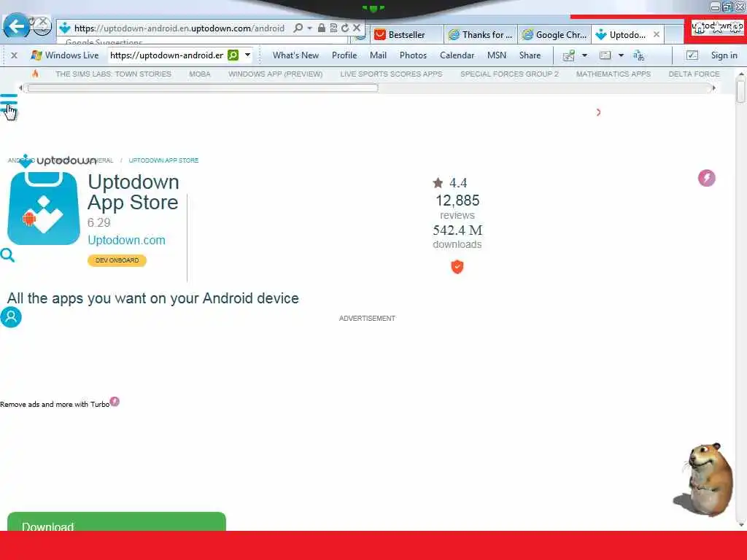Viewport: 747px width, 560px height.
Task: Switch to the Bestseller tab
Action: (406, 35)
